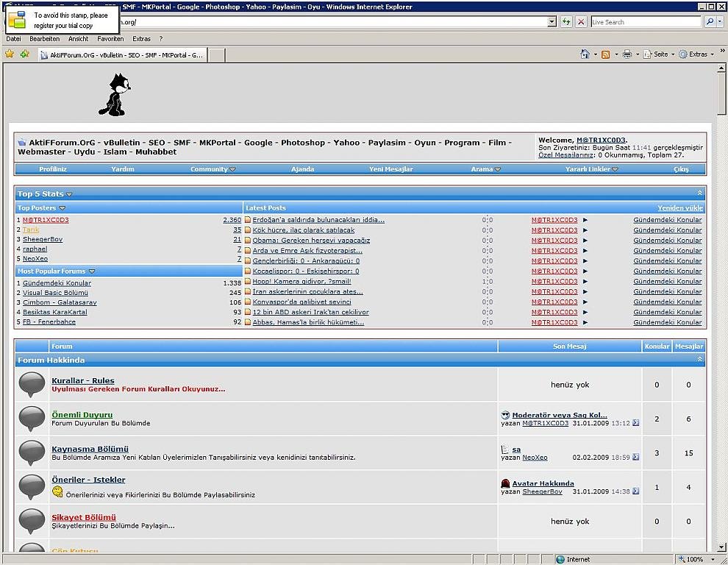Open the Ansicht menu
This screenshot has width=728, height=565.
click(79, 39)
